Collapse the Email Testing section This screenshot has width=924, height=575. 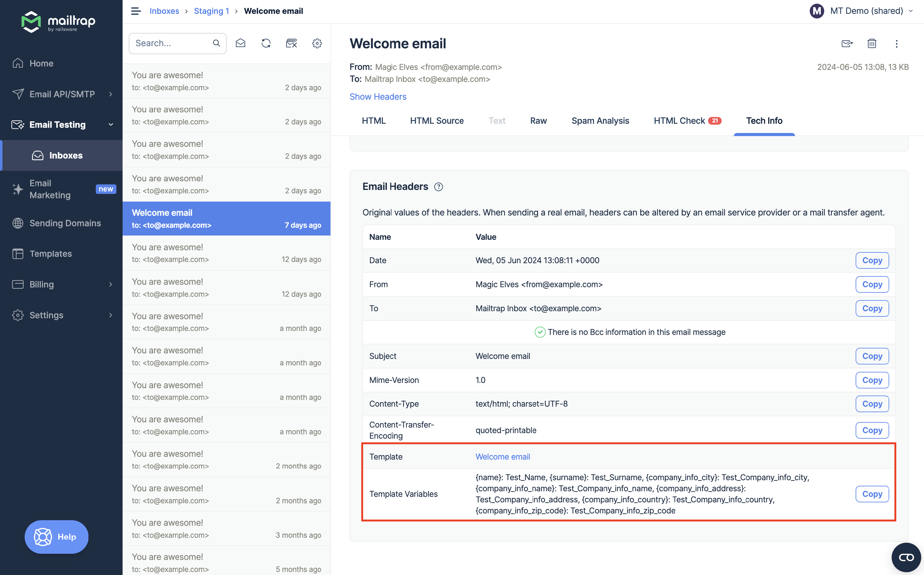click(110, 124)
